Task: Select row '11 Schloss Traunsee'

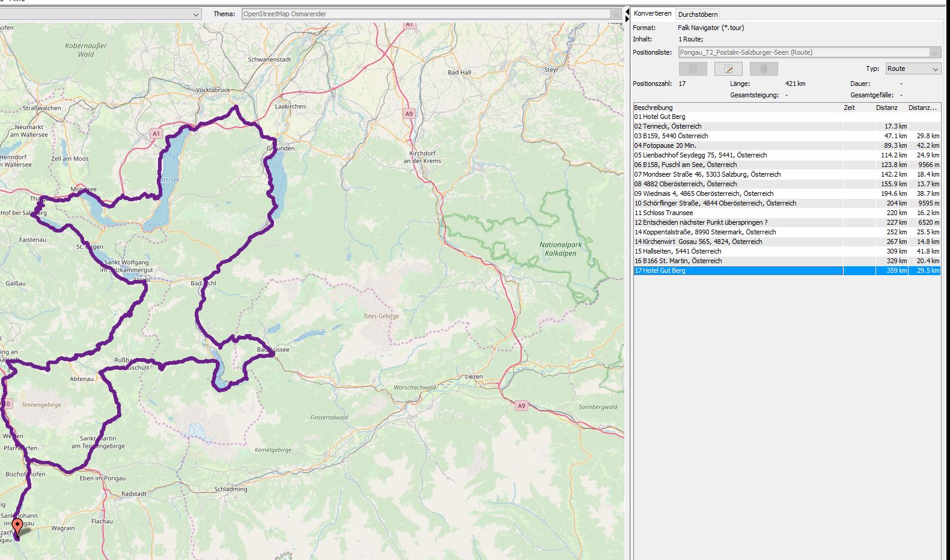Action: (x=787, y=213)
